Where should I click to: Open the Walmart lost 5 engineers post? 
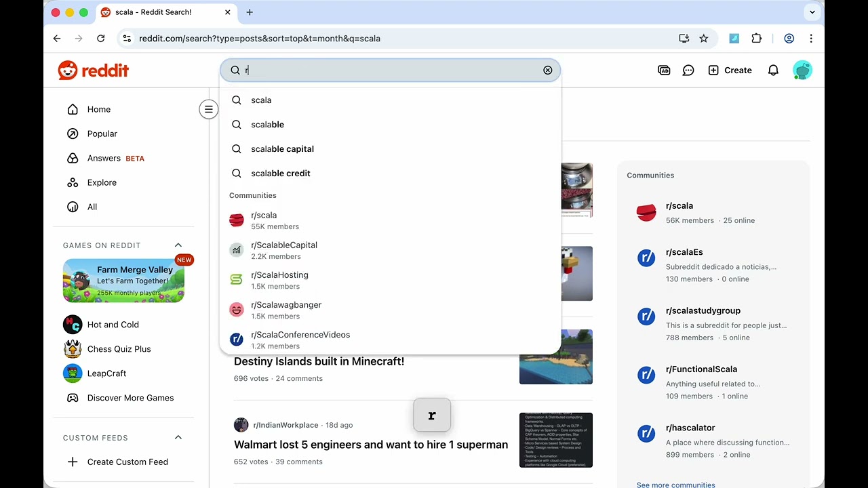click(371, 445)
